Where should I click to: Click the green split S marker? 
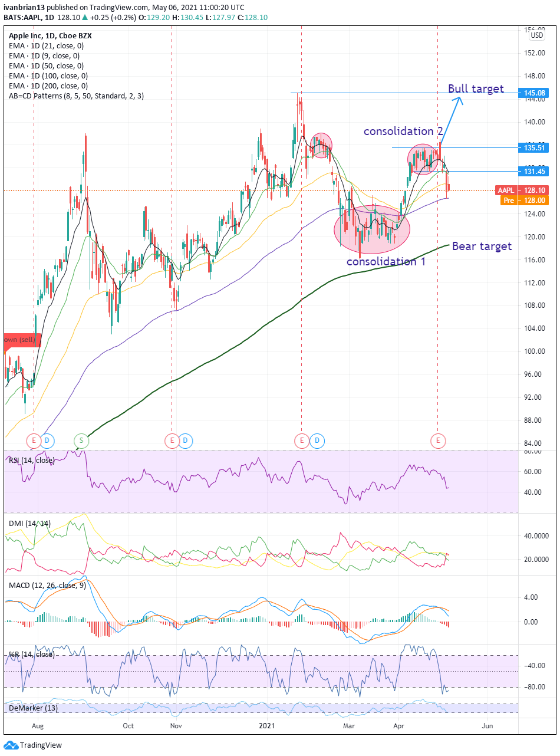tap(81, 440)
